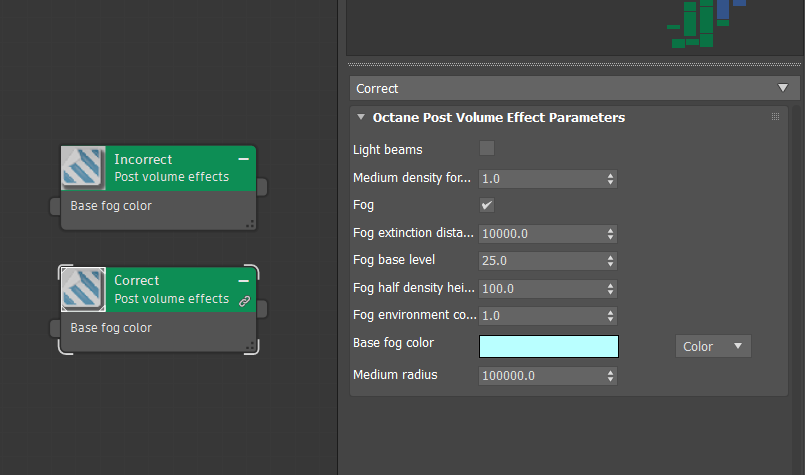Click the Fog half density height stepper arrows
The width and height of the screenshot is (805, 475).
tap(610, 289)
